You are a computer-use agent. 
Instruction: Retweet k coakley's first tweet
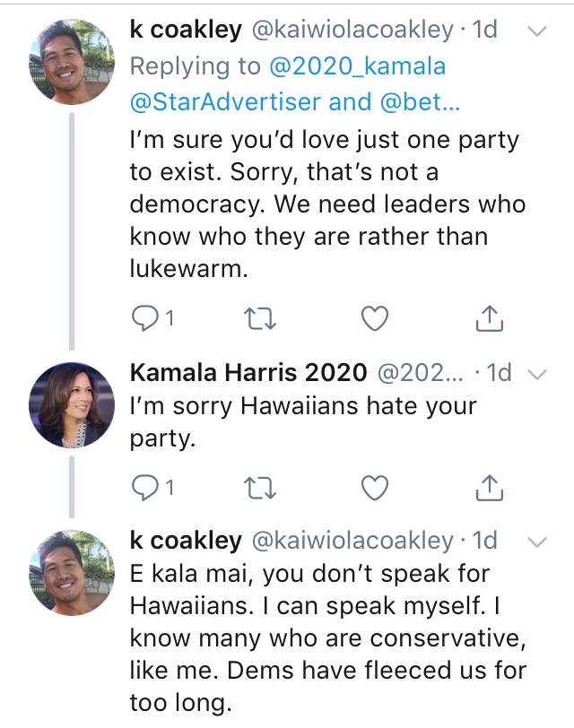pos(259,317)
